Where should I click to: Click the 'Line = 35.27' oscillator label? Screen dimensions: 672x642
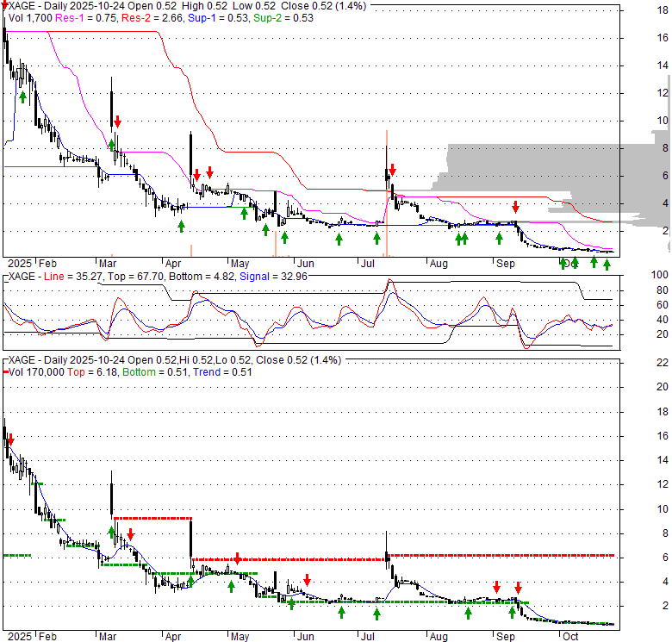pyautogui.click(x=73, y=277)
